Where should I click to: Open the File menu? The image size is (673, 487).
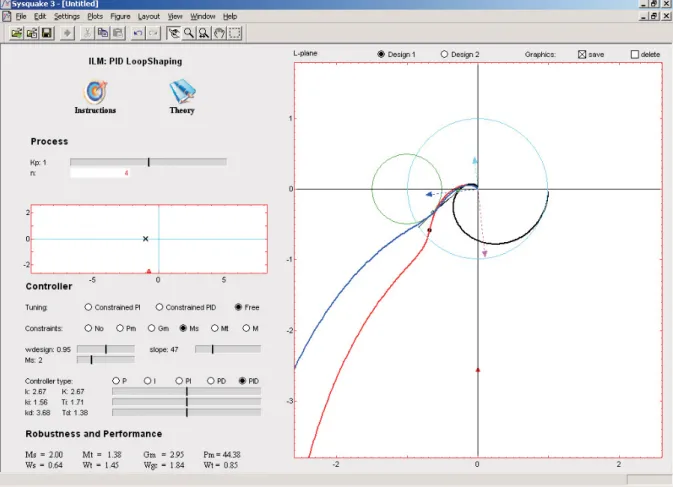(x=21, y=16)
